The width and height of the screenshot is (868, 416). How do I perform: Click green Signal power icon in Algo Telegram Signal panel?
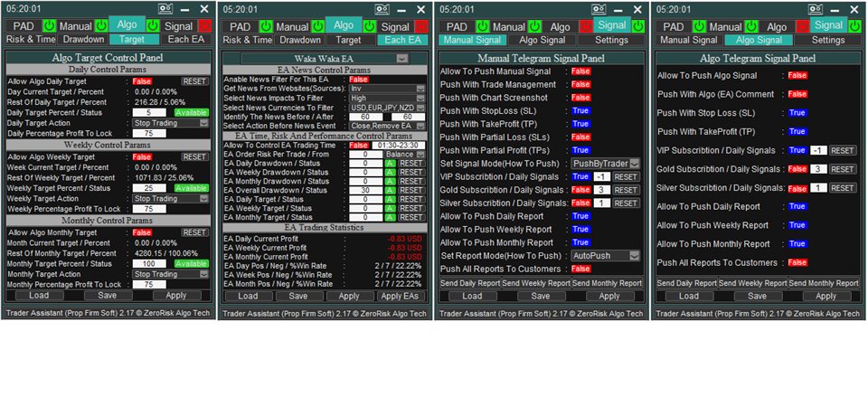coord(853,26)
